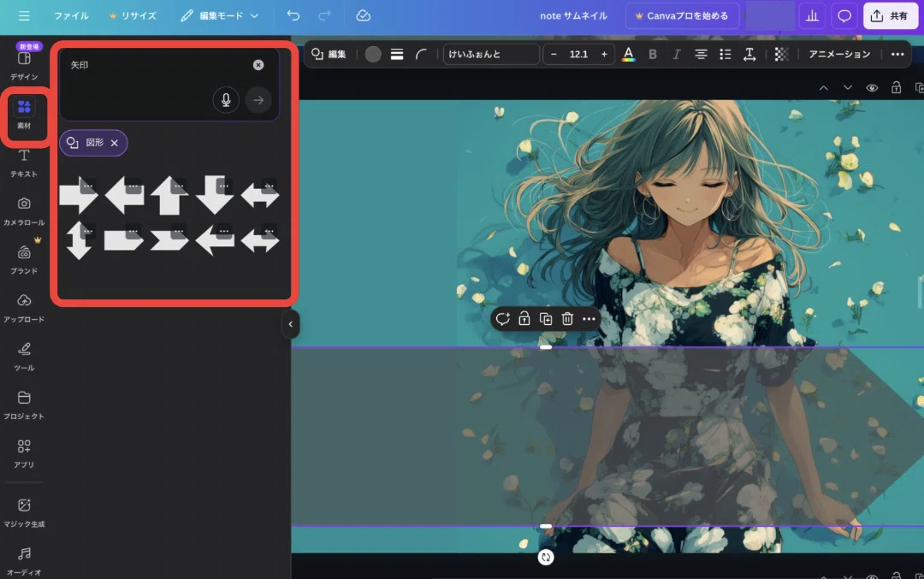Open the hamburger main menu

click(x=24, y=16)
